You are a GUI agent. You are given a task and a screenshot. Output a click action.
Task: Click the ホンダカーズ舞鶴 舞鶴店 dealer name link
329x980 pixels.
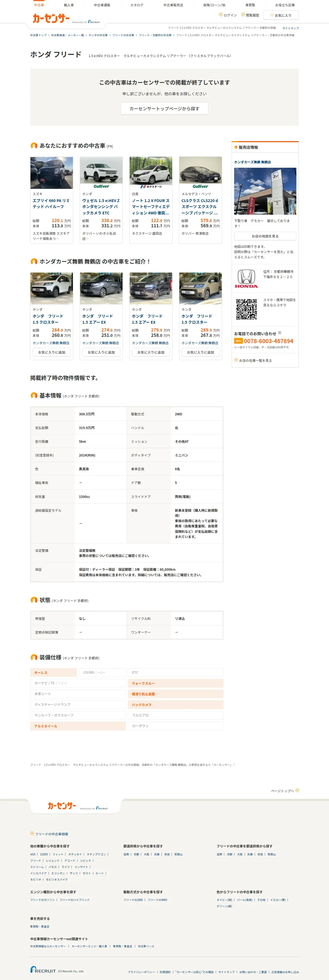[252, 162]
